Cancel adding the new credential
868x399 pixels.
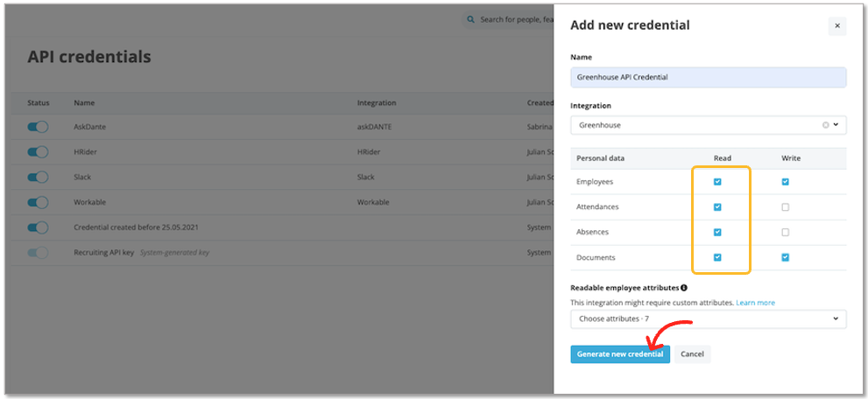coord(692,354)
